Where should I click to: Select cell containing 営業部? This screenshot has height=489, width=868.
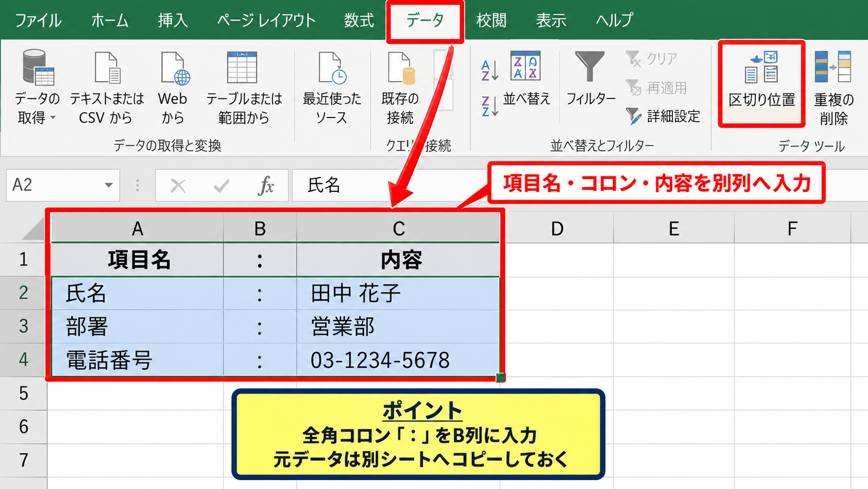[x=398, y=327]
